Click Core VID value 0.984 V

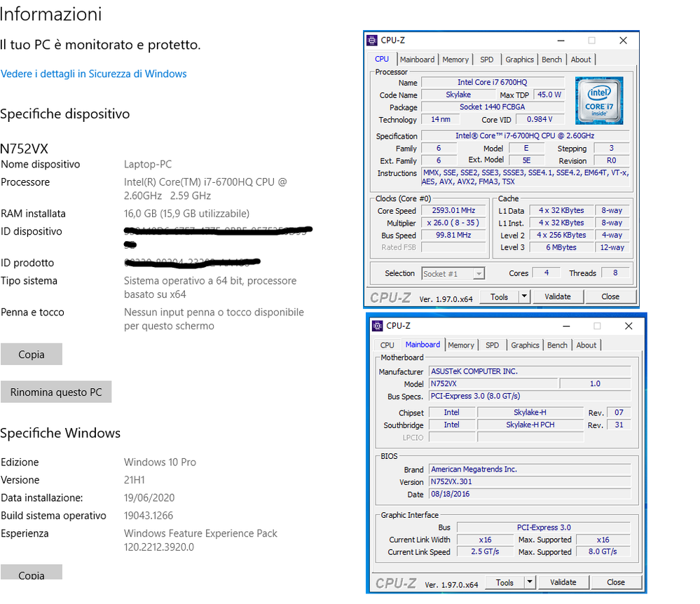540,119
